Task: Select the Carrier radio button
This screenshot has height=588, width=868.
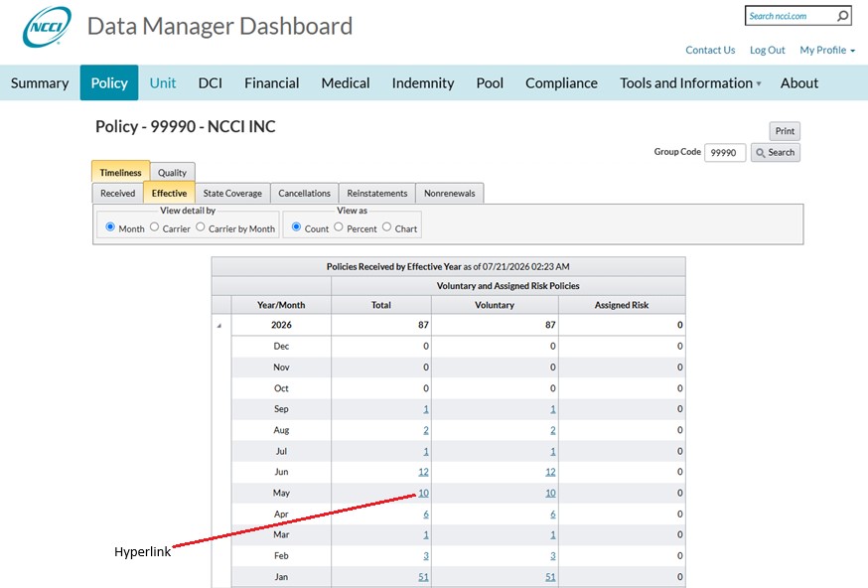Action: [x=155, y=227]
